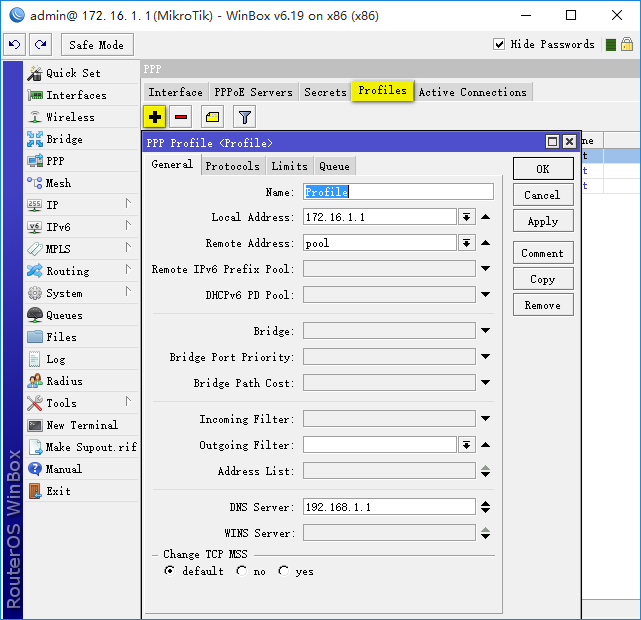641x620 pixels.
Task: Click the DNS Server input field
Action: pyautogui.click(x=388, y=507)
